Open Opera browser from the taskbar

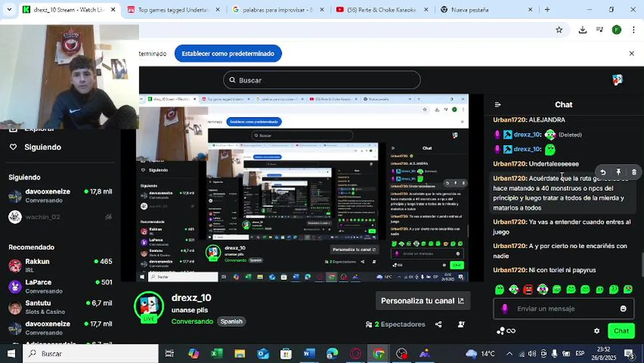[355, 353]
